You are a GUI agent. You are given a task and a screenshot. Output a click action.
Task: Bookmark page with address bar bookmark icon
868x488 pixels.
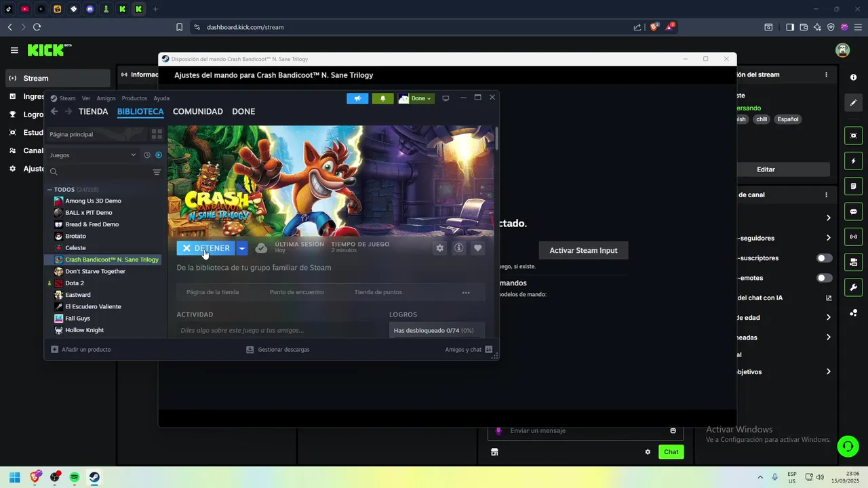coord(179,27)
